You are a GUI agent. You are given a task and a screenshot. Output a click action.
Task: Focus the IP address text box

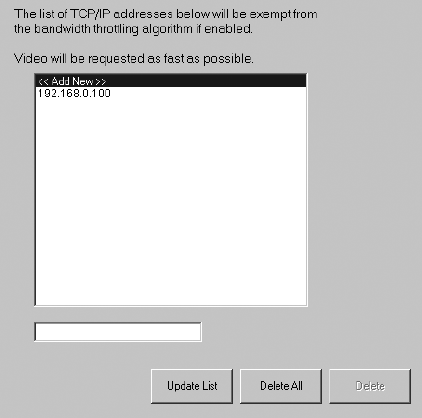pyautogui.click(x=118, y=332)
